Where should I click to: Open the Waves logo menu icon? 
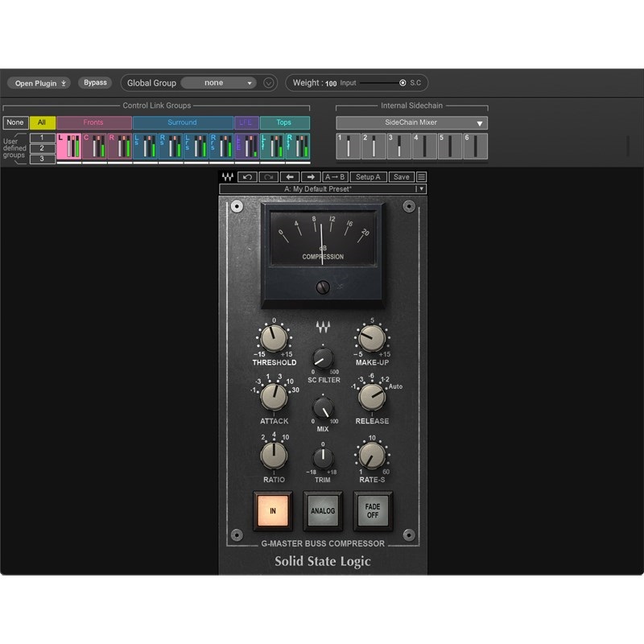coord(228,177)
